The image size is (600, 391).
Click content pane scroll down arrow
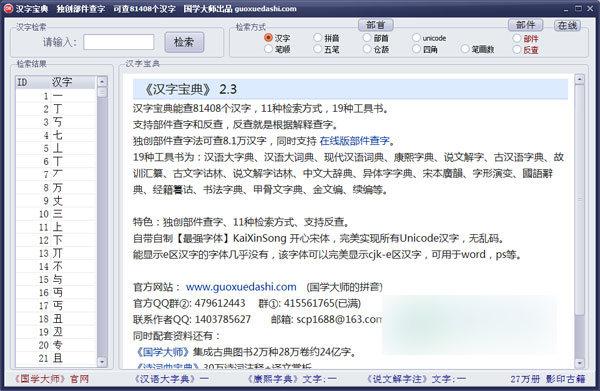(579, 363)
